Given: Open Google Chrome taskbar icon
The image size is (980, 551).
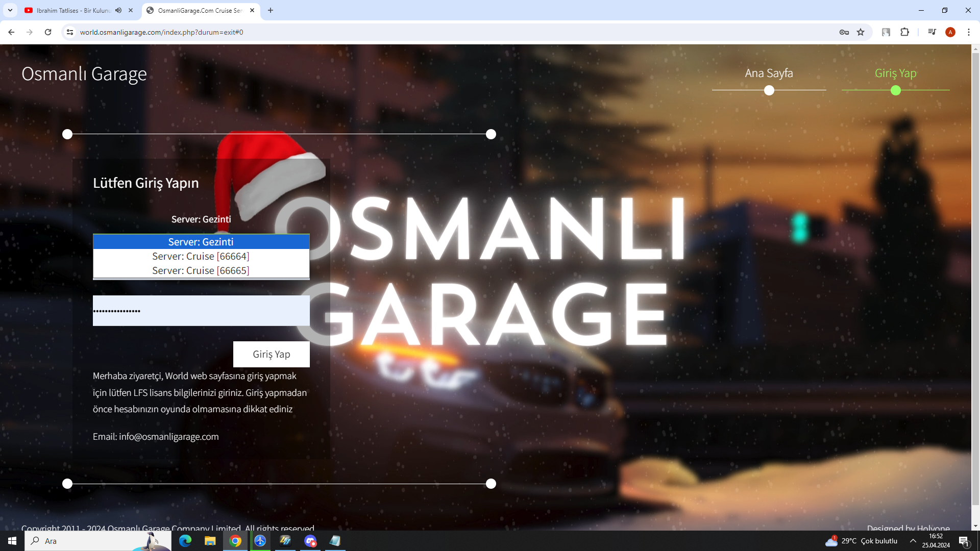Looking at the screenshot, I should coord(235,541).
